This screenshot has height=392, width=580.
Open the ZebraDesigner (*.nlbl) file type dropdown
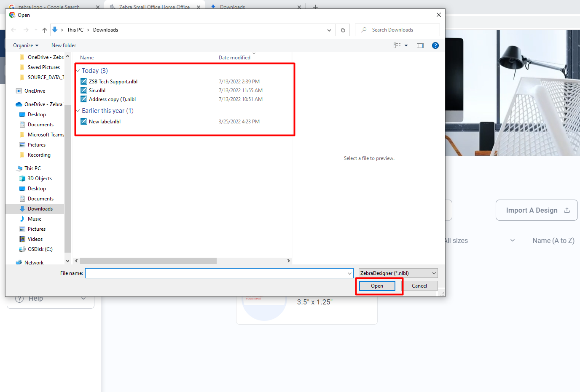click(x=397, y=273)
